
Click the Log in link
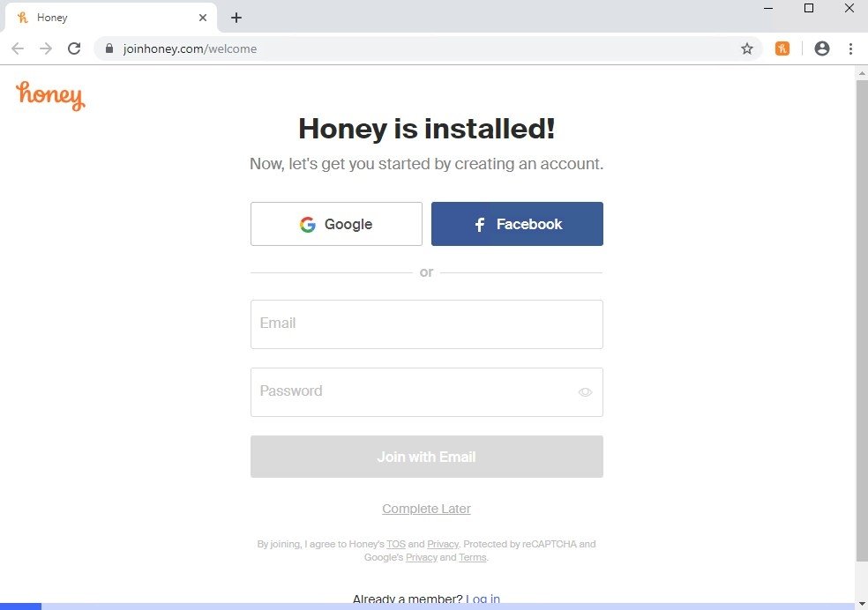483,599
